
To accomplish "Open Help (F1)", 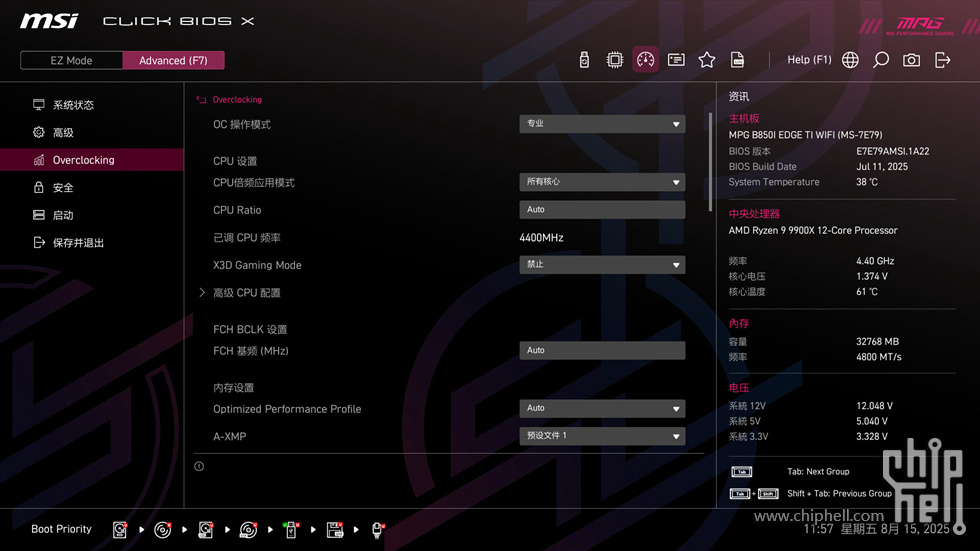I will (809, 60).
